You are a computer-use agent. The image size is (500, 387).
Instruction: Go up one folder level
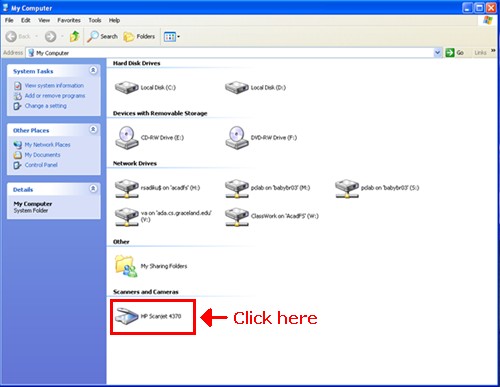point(75,36)
